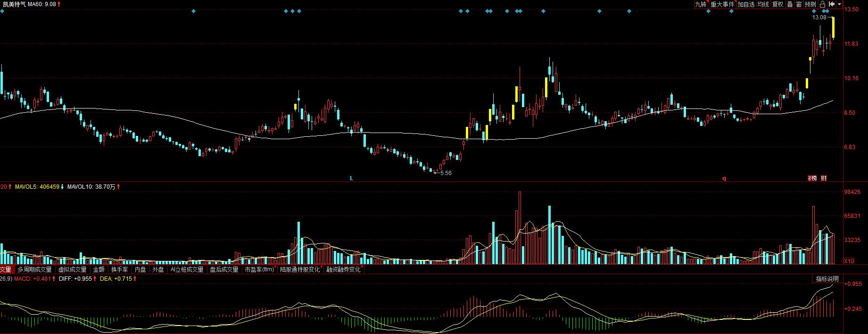Click the 8.50 price axis label
868x334 pixels.
pyautogui.click(x=850, y=113)
